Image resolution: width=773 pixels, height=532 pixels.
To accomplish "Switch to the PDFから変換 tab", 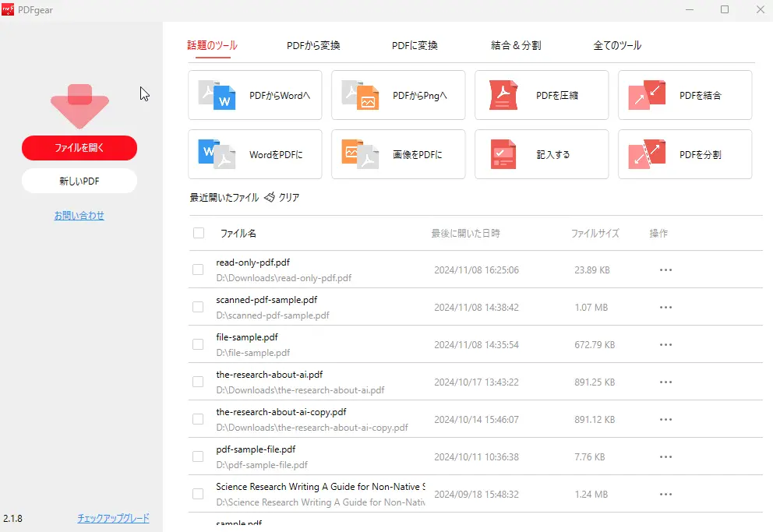I will (x=313, y=45).
